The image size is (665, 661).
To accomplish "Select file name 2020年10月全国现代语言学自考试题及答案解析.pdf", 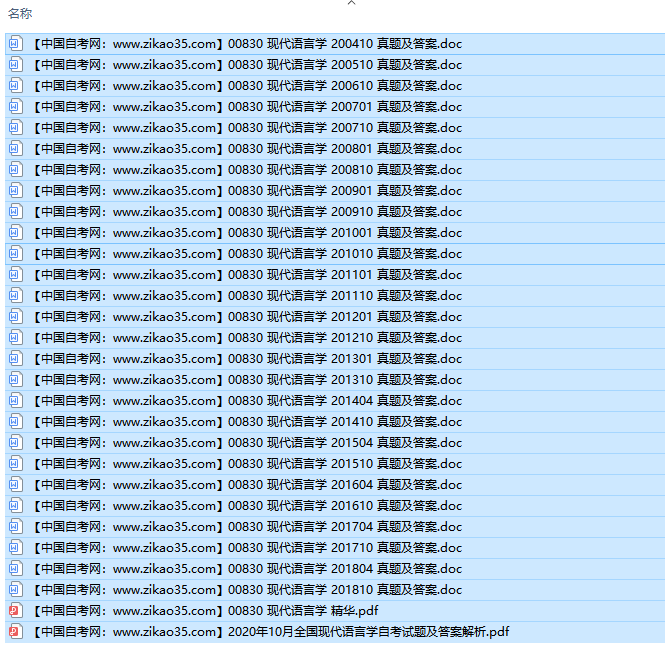I will (x=369, y=632).
